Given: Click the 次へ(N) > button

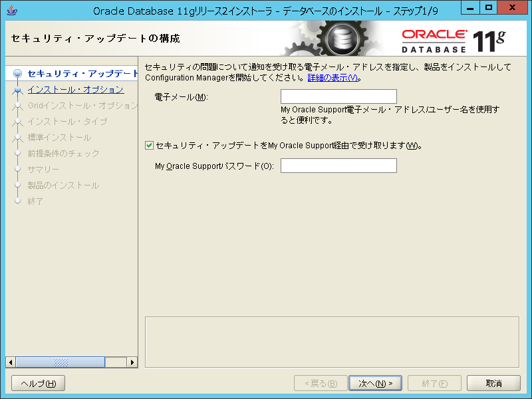Looking at the screenshot, I should pyautogui.click(x=375, y=384).
